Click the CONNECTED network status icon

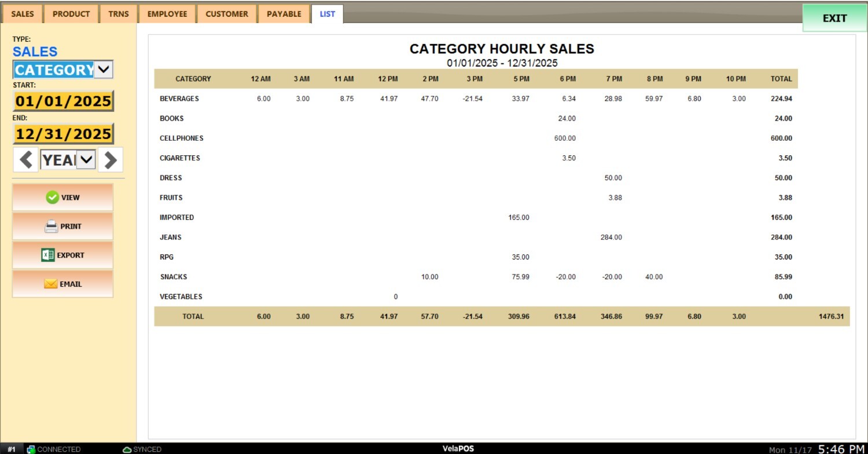point(31,449)
